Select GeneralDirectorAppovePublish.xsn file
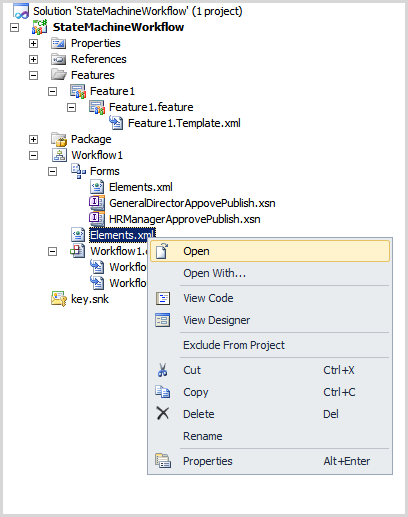408x517 pixels. [x=192, y=203]
